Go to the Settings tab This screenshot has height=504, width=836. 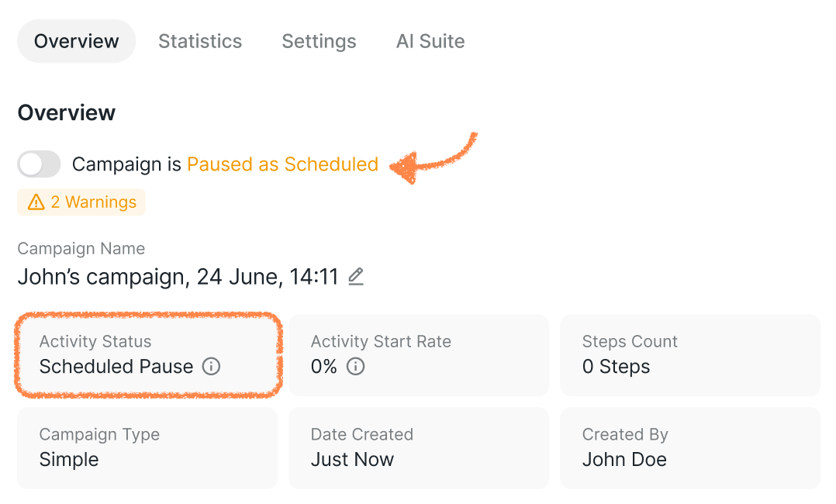[319, 41]
